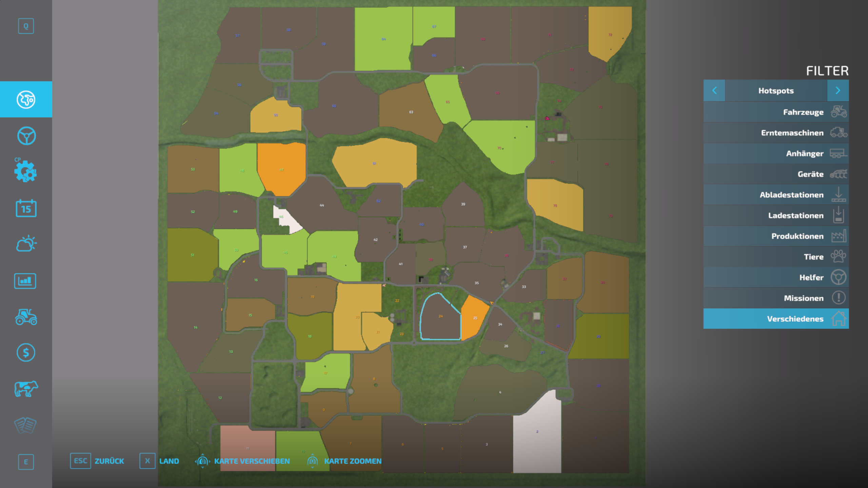The image size is (868, 488).
Task: Open the CP gear settings page
Action: pyautogui.click(x=26, y=171)
